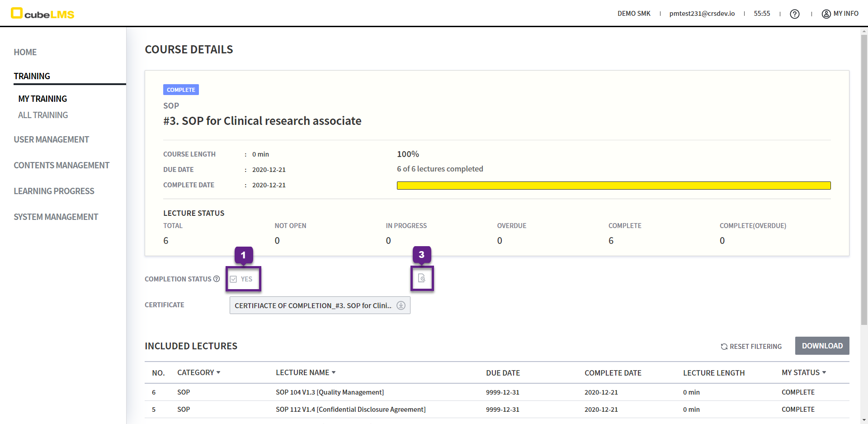Click the MY INFO user profile icon
Viewport: 868px width, 424px height.
pyautogui.click(x=826, y=14)
